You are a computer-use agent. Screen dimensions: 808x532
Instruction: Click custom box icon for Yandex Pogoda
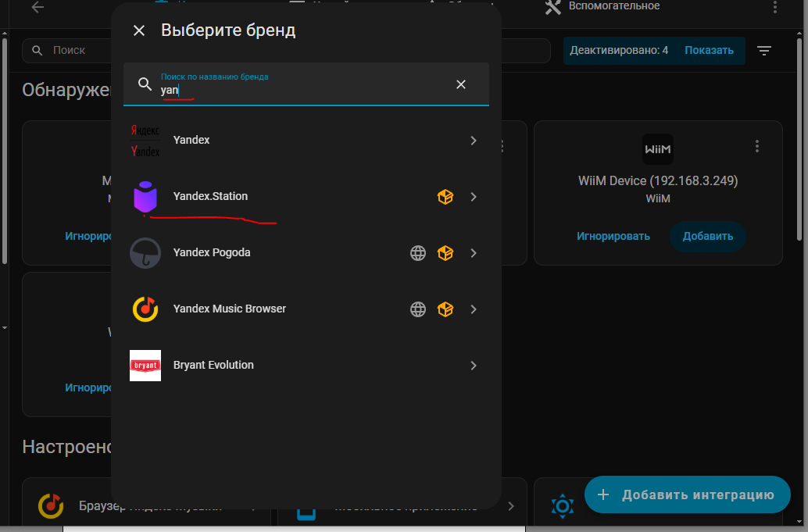coord(445,253)
